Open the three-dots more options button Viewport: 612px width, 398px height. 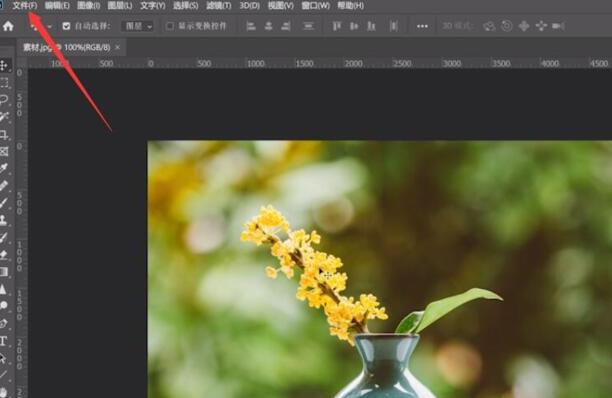click(422, 26)
